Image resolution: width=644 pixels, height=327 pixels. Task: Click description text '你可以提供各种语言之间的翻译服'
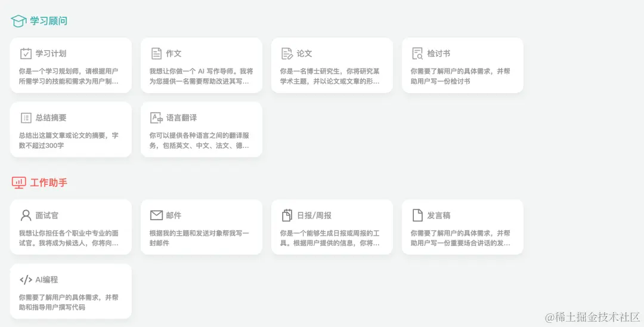(199, 135)
